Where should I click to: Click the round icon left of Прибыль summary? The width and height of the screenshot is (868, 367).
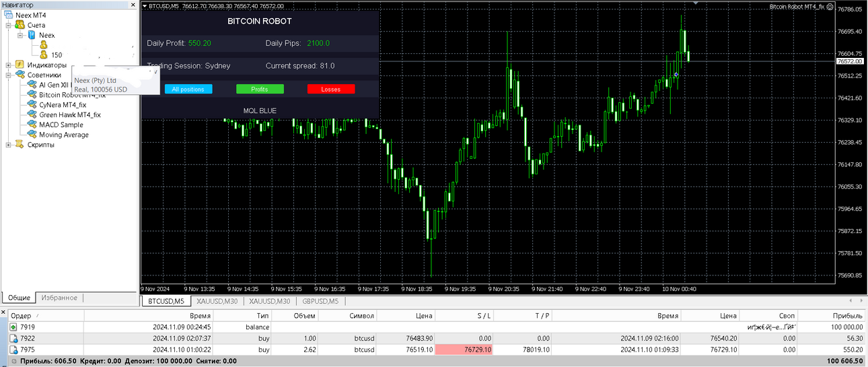point(13,361)
